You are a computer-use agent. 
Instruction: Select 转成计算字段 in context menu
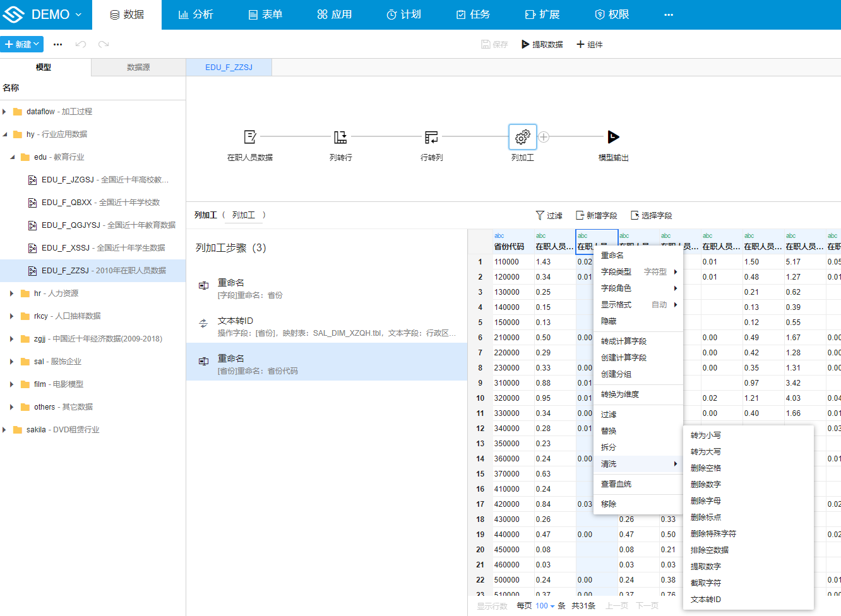coord(623,341)
